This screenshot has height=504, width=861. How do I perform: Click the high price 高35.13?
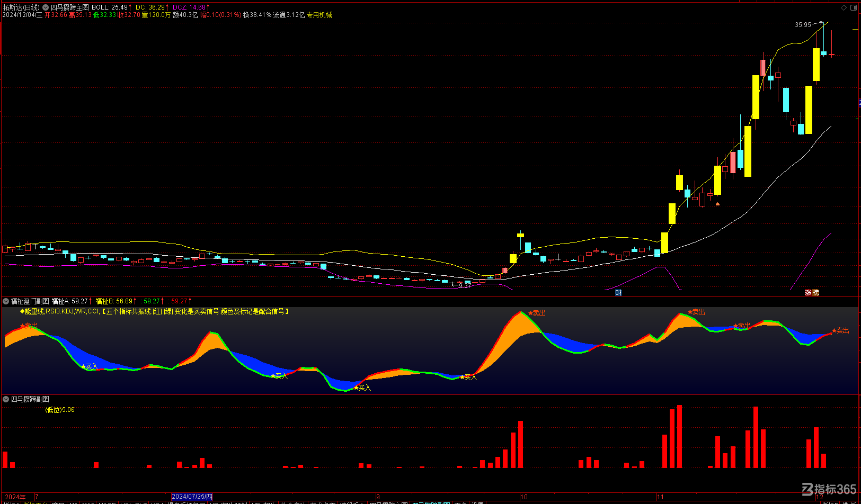coord(80,15)
